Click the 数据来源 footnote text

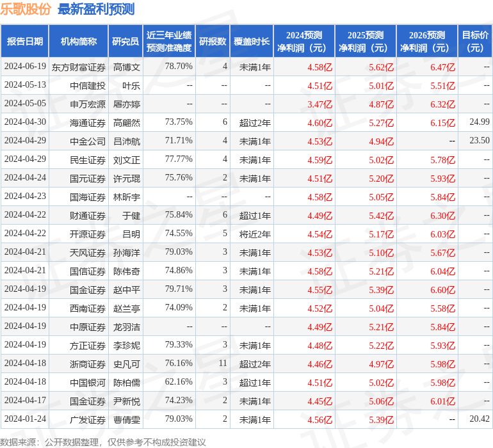coord(103,442)
